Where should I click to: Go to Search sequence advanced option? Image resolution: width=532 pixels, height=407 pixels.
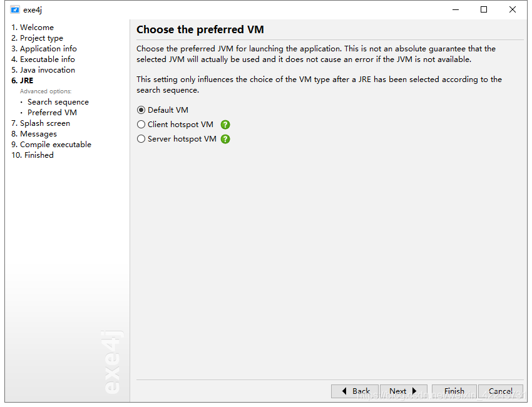tap(58, 102)
